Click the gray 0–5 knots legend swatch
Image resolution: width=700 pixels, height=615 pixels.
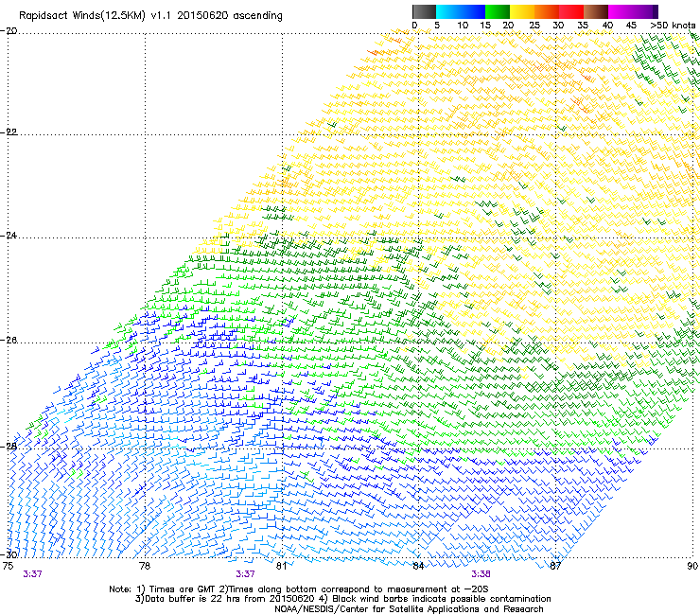pyautogui.click(x=424, y=11)
